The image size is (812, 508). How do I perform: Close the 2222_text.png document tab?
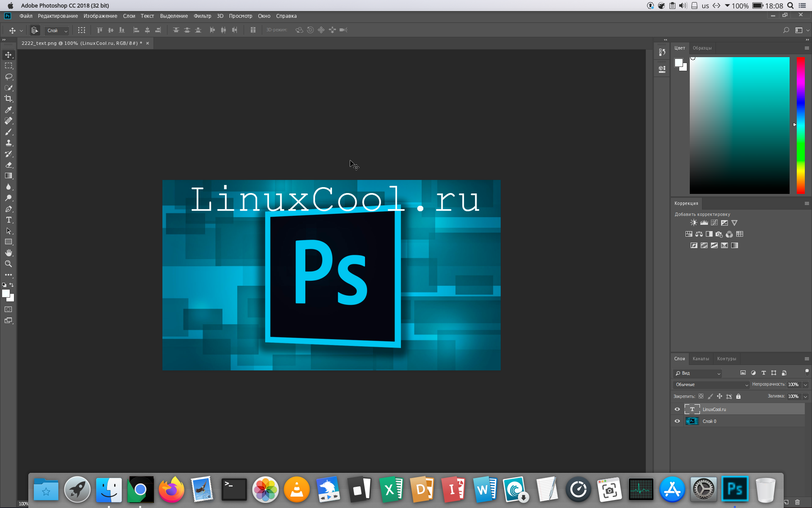148,43
